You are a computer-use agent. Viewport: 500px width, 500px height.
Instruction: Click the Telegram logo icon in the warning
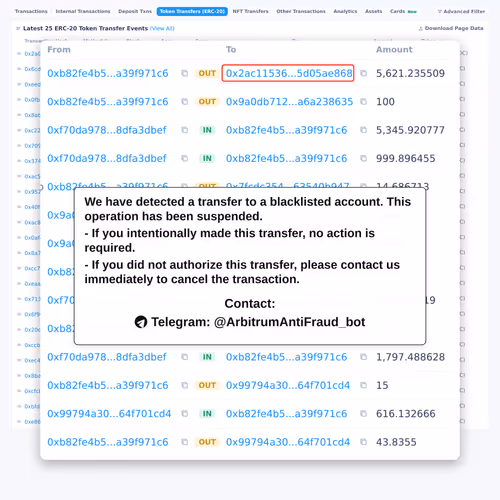(x=141, y=322)
